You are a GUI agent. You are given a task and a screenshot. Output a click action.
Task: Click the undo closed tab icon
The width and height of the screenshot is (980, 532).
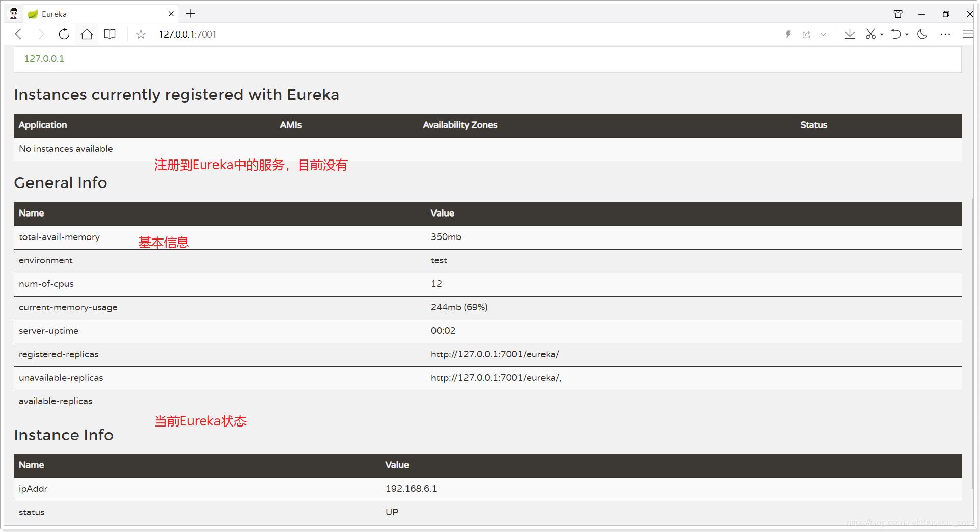(x=896, y=34)
